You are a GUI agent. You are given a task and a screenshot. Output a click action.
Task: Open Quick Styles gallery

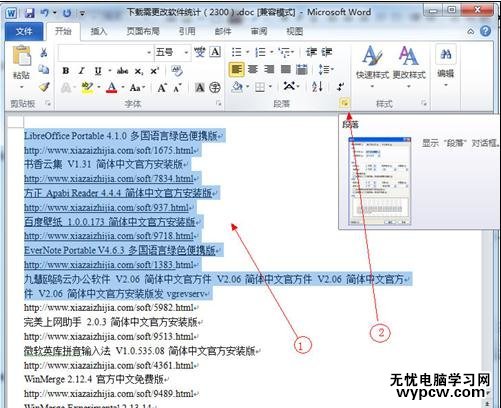pos(372,67)
